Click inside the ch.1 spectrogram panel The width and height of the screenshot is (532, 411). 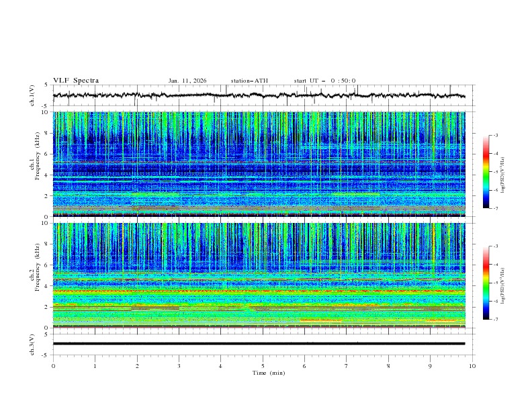[x=259, y=164]
